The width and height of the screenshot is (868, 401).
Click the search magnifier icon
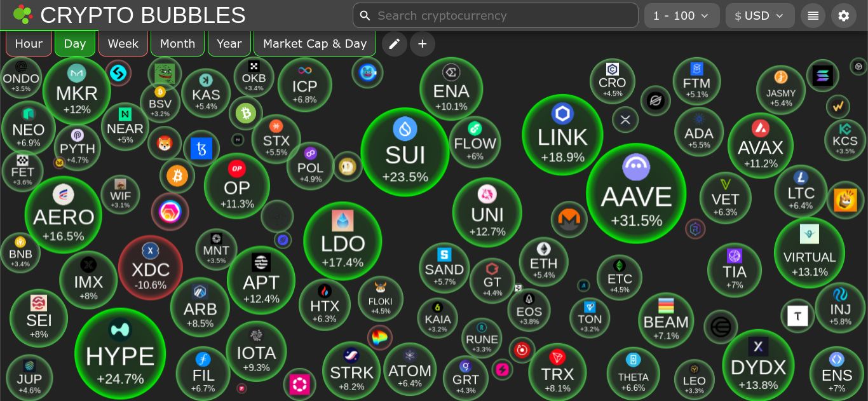[365, 15]
